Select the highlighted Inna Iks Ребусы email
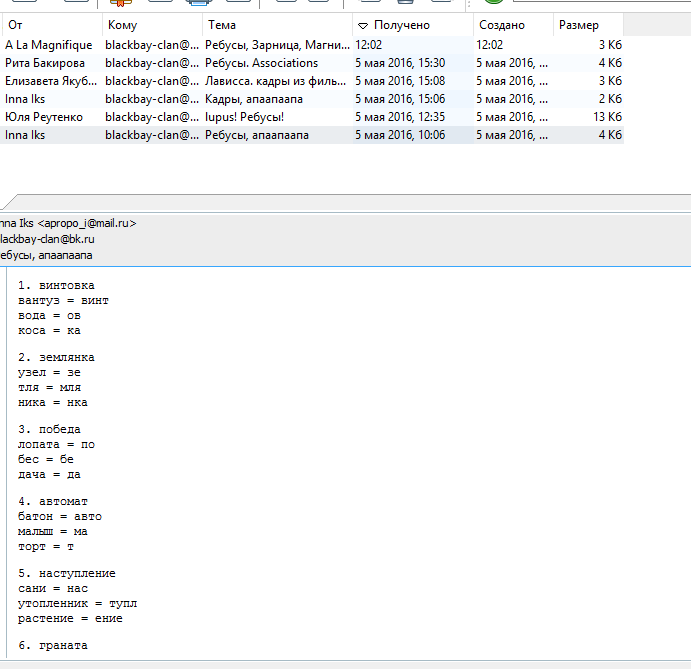The width and height of the screenshot is (691, 669). [x=257, y=135]
